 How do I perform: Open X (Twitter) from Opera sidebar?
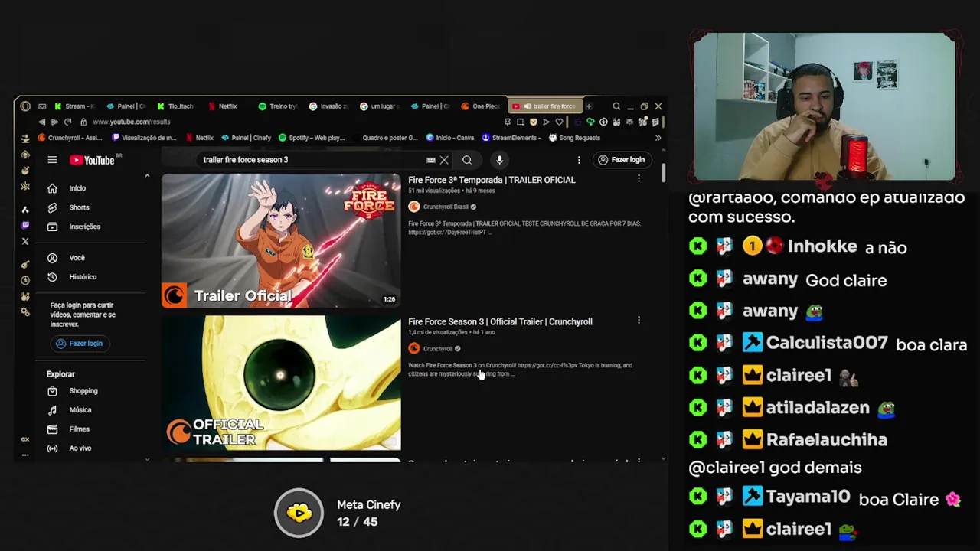tap(25, 241)
